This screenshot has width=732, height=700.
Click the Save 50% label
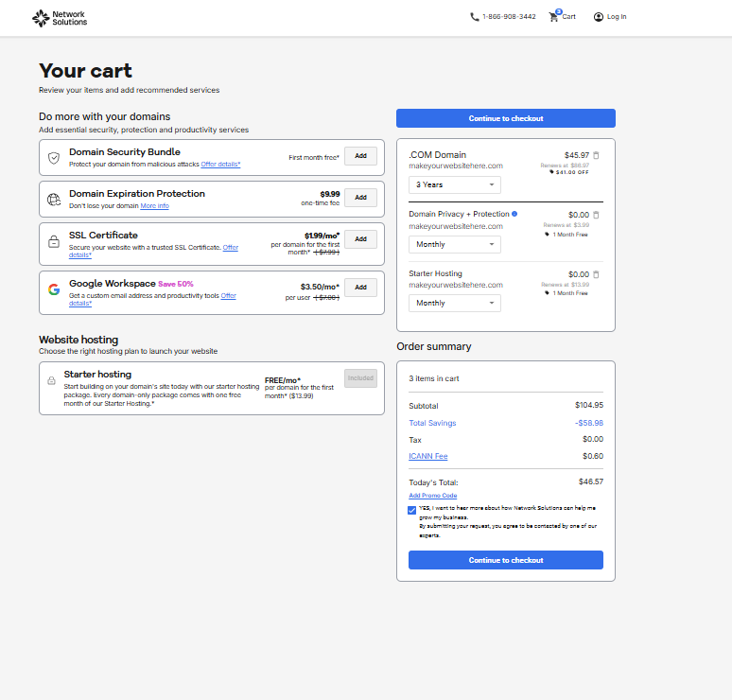(176, 284)
